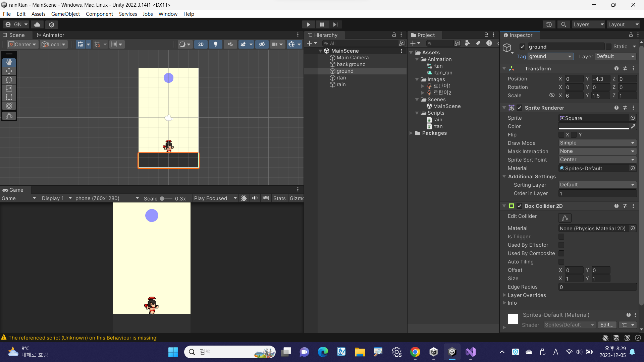
Task: Enable Used By Effector checkbox
Action: pos(561,245)
